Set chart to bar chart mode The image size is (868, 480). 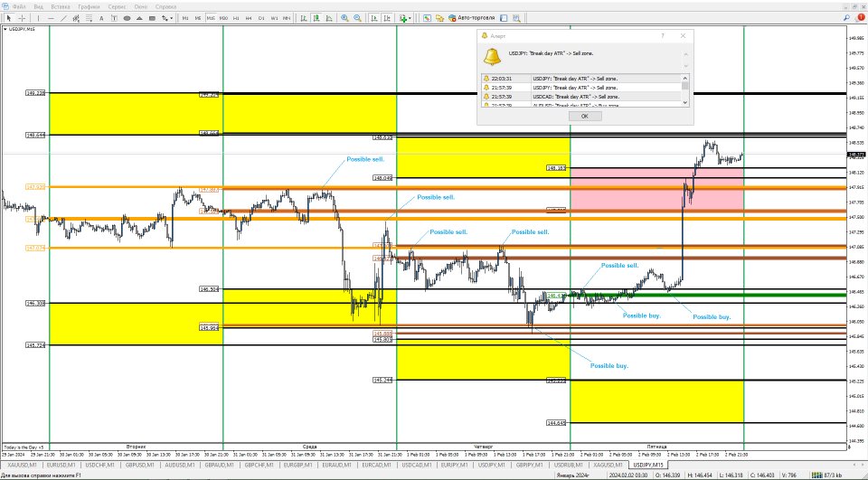[x=304, y=18]
